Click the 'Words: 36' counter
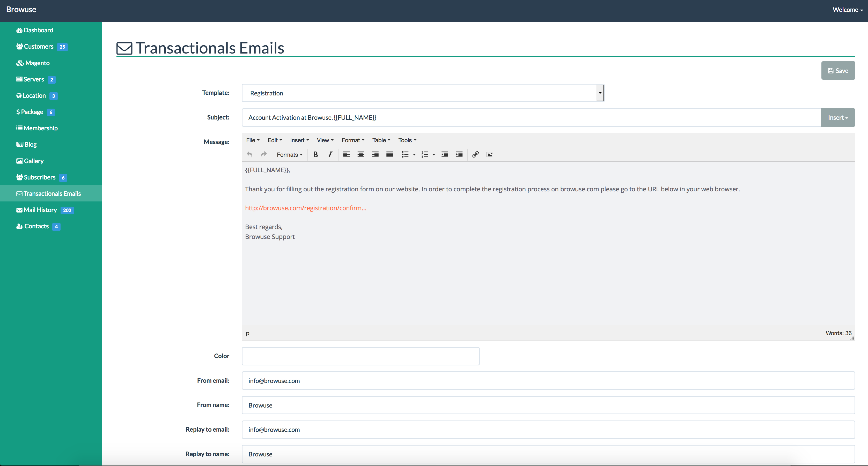Image resolution: width=868 pixels, height=466 pixels. (838, 333)
